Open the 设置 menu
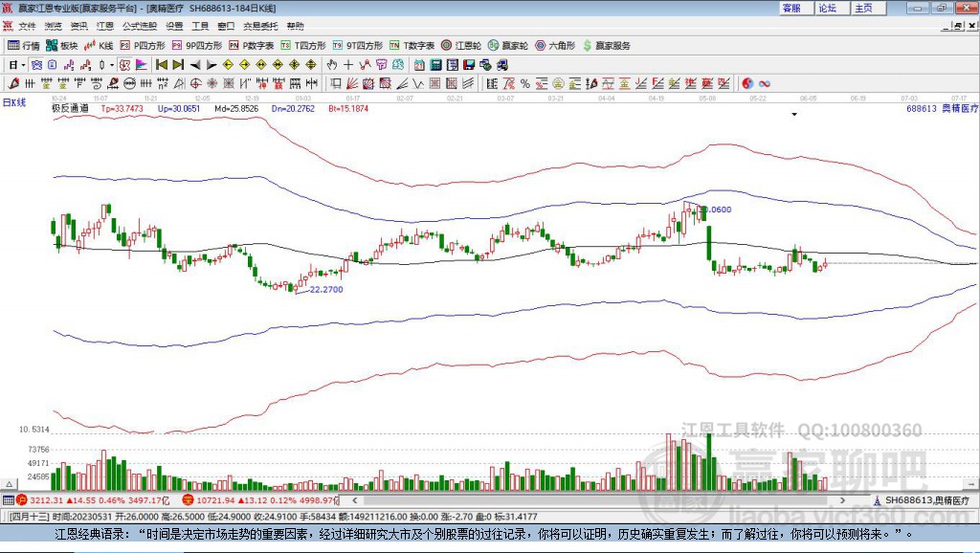 pos(174,26)
